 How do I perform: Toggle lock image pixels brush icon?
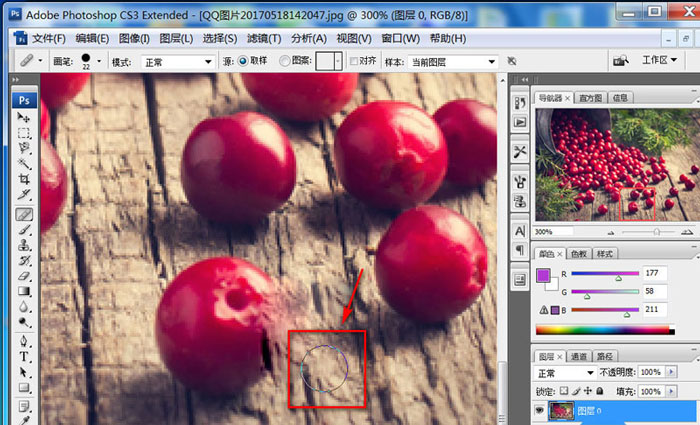click(x=576, y=391)
